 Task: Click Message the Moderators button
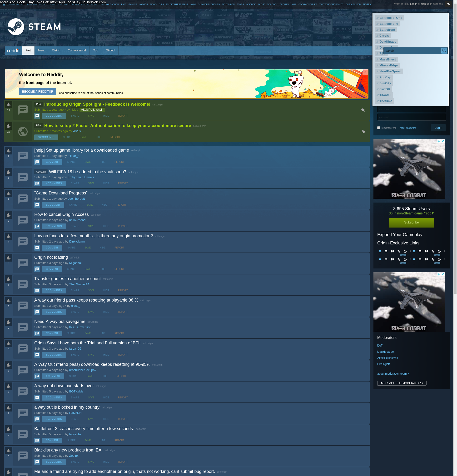[x=402, y=383]
